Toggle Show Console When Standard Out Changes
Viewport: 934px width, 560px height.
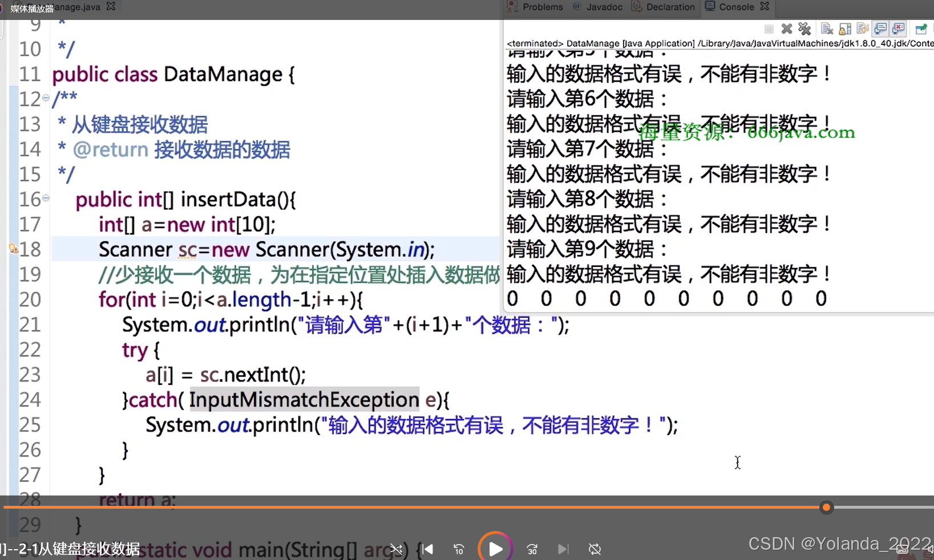[x=880, y=29]
